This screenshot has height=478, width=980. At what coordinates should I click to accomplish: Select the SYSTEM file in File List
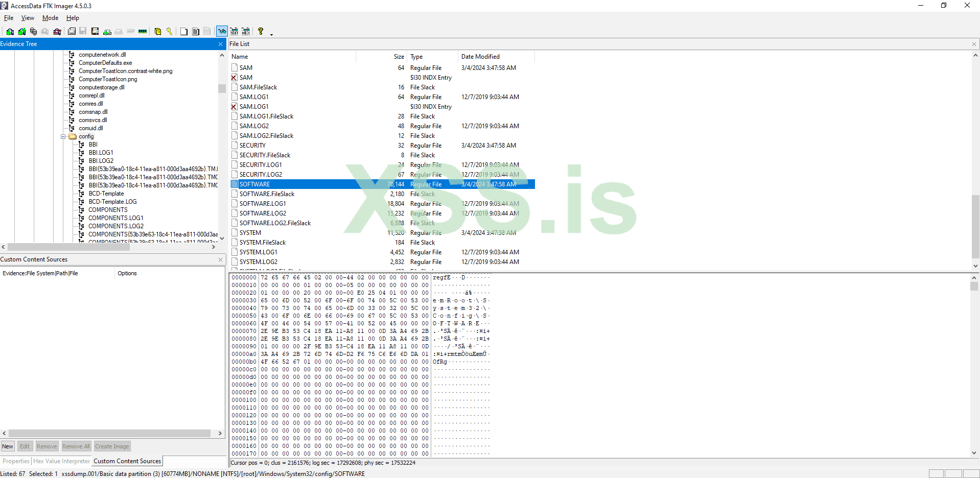tap(250, 233)
